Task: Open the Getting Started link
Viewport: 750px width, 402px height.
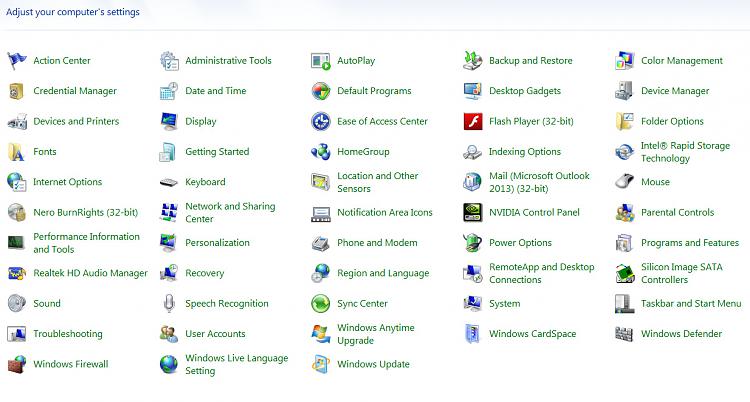Action: click(x=217, y=152)
